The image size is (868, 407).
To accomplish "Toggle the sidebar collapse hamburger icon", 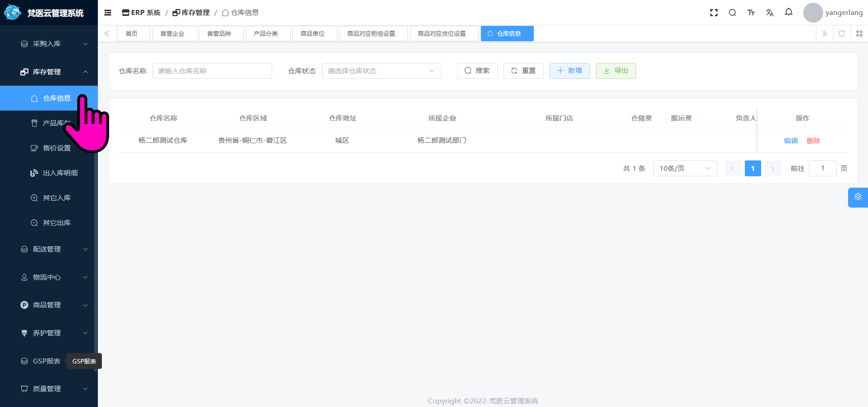I will click(x=108, y=13).
